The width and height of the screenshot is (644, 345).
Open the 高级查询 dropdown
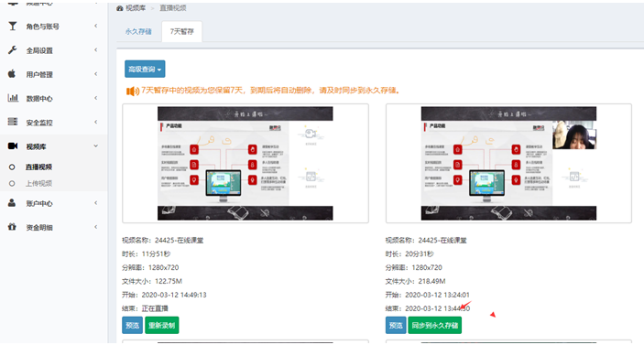(x=145, y=69)
